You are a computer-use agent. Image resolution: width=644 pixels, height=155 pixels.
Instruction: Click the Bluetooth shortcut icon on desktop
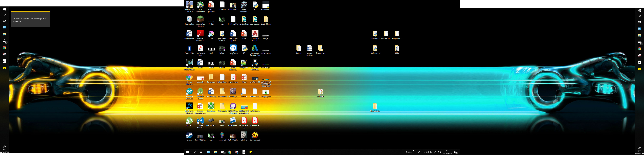pos(189,49)
